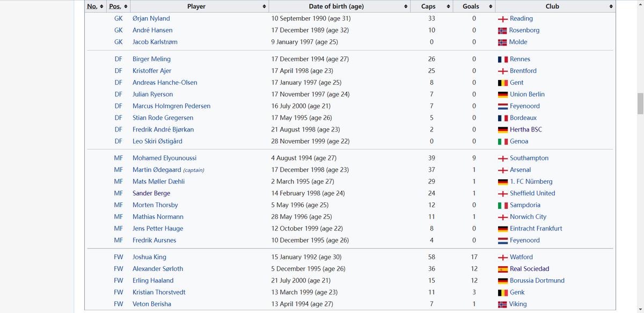The width and height of the screenshot is (644, 313).
Task: Sort the table by Pos. column
Action: [x=125, y=6]
